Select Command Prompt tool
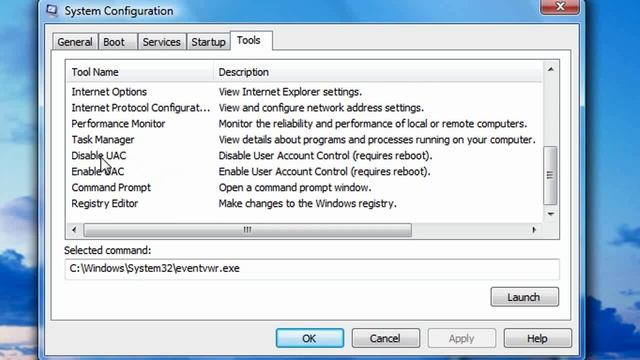The width and height of the screenshot is (640, 360). (x=111, y=187)
